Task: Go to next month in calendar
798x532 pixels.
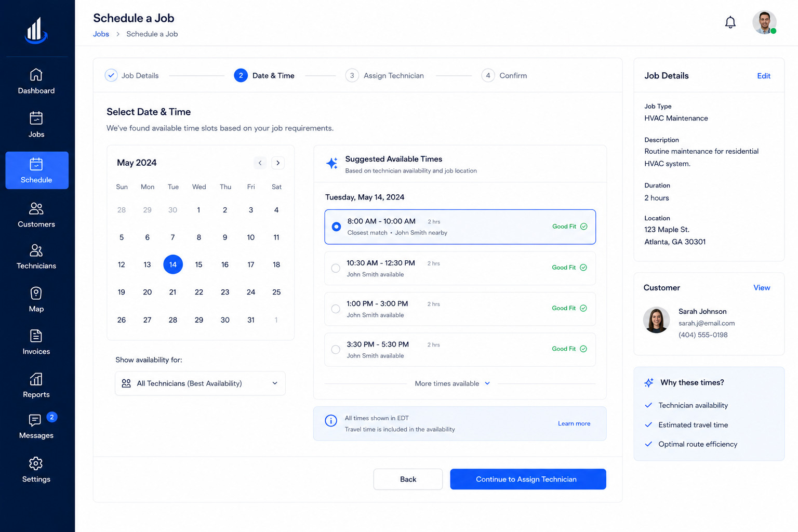Action: click(x=278, y=163)
